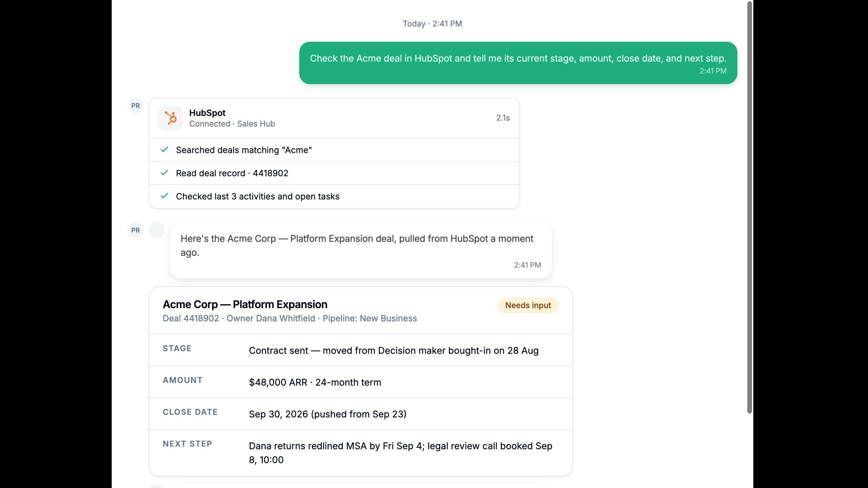Click the 'AMOUNT' field label
The height and width of the screenshot is (488, 868).
(x=183, y=380)
